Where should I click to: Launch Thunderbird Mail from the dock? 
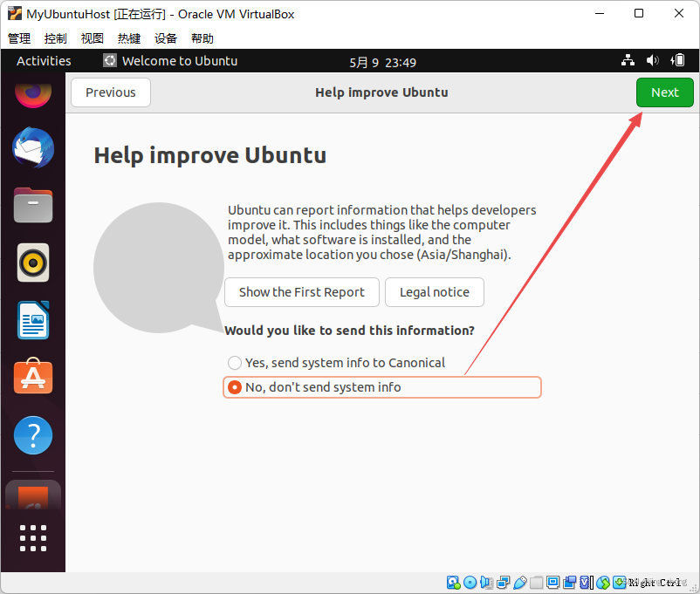tap(33, 147)
